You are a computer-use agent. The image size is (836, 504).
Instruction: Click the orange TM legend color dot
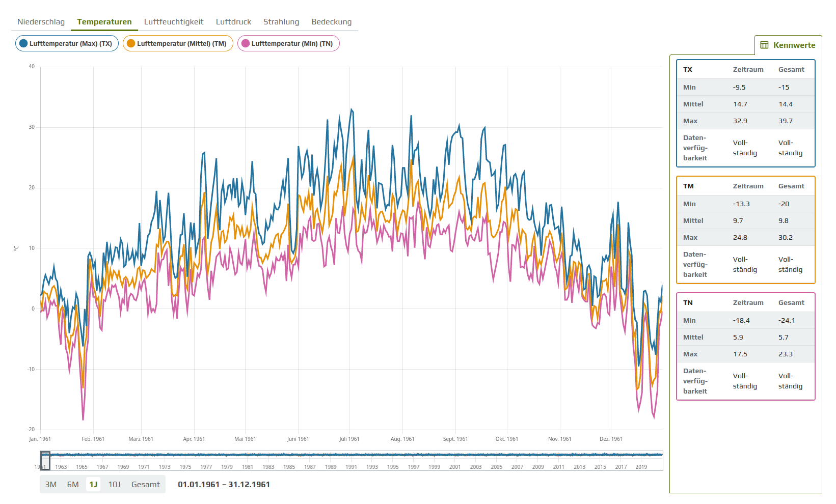pos(131,43)
